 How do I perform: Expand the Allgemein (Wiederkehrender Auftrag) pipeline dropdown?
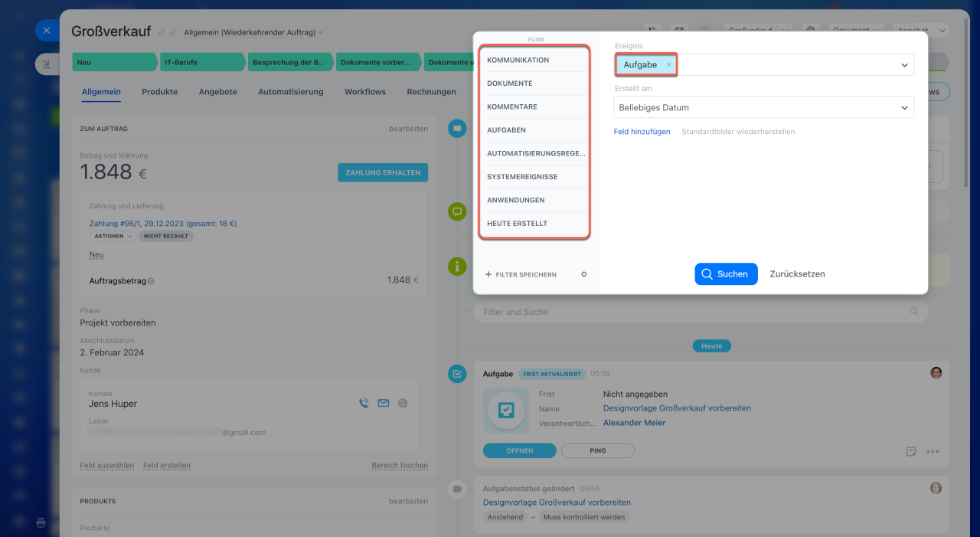253,32
